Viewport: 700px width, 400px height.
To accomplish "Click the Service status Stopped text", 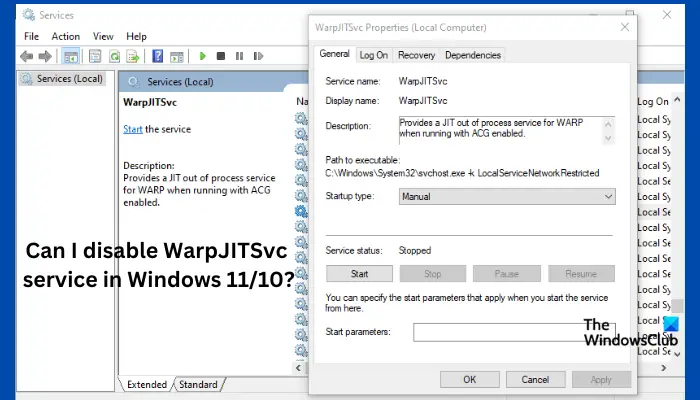I will point(415,250).
